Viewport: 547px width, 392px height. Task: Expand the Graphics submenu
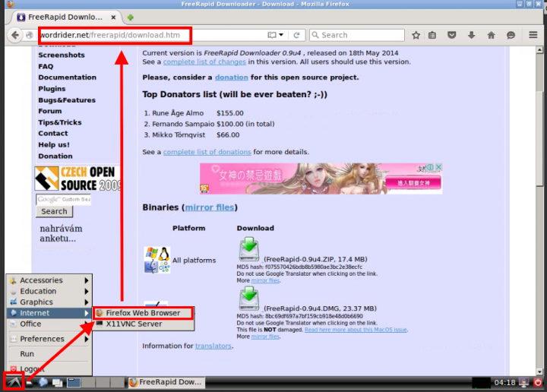(x=49, y=302)
